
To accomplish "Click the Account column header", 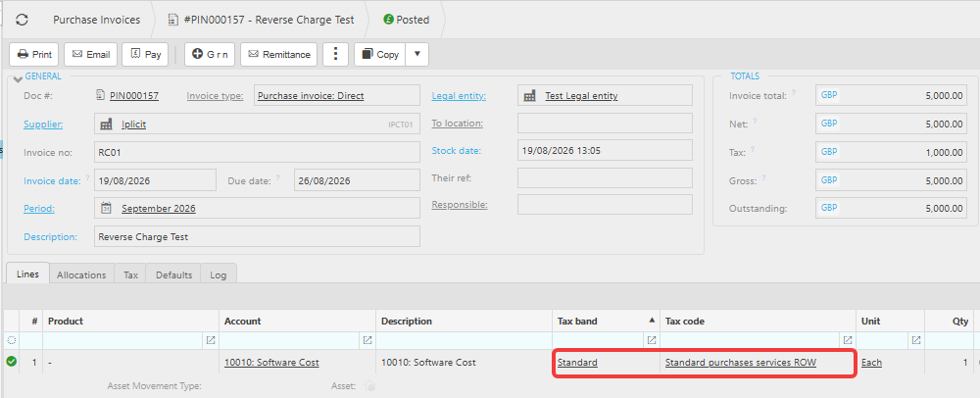I will pyautogui.click(x=298, y=322).
